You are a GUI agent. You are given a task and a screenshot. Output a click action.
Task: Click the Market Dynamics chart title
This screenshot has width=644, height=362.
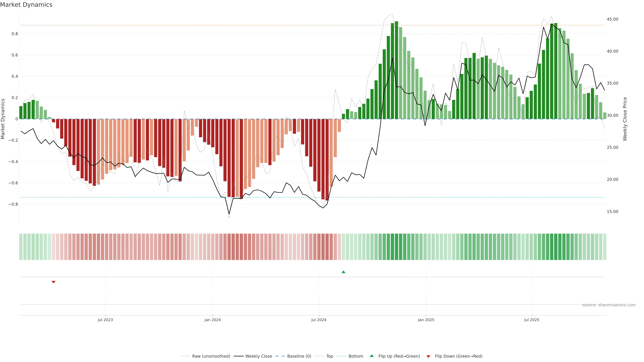pos(26,5)
